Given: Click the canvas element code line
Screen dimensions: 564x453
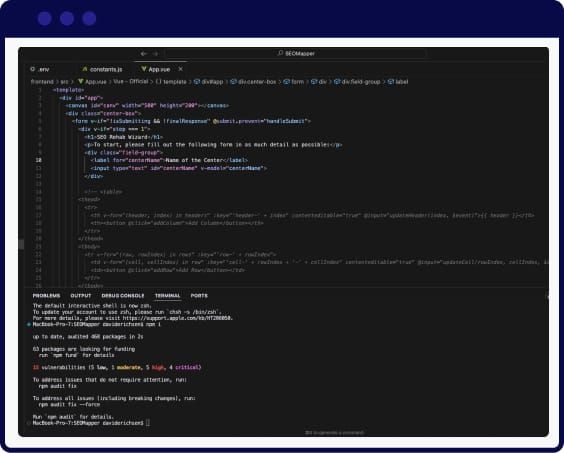Looking at the screenshot, I should [147, 105].
